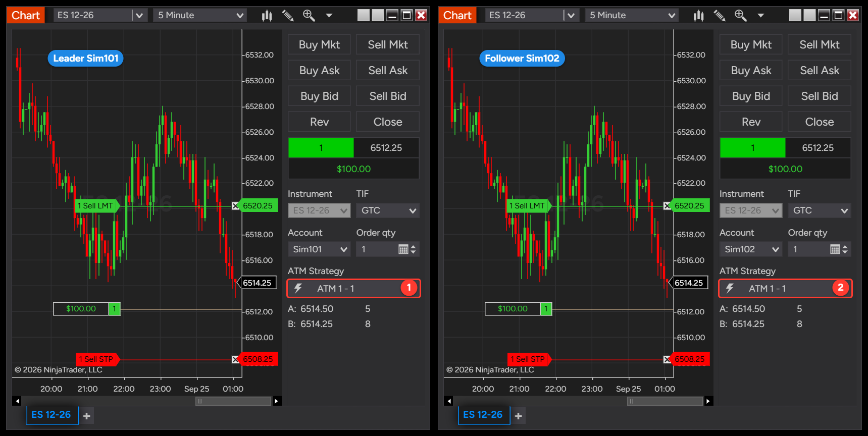Screen dimensions: 868x436
Task: Click horizontal scrollbar thumb in Follower chart
Action: [665, 401]
